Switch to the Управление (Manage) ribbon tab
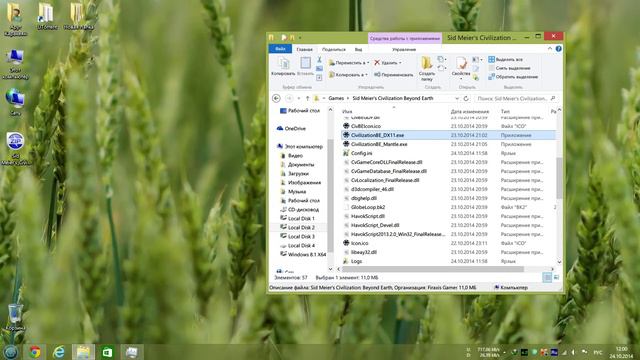640x360 pixels. [x=404, y=49]
